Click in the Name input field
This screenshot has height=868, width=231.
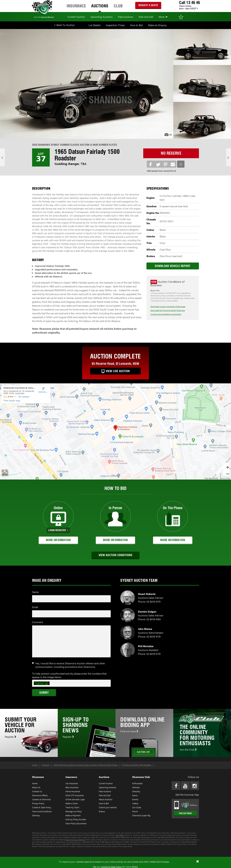[71, 599]
